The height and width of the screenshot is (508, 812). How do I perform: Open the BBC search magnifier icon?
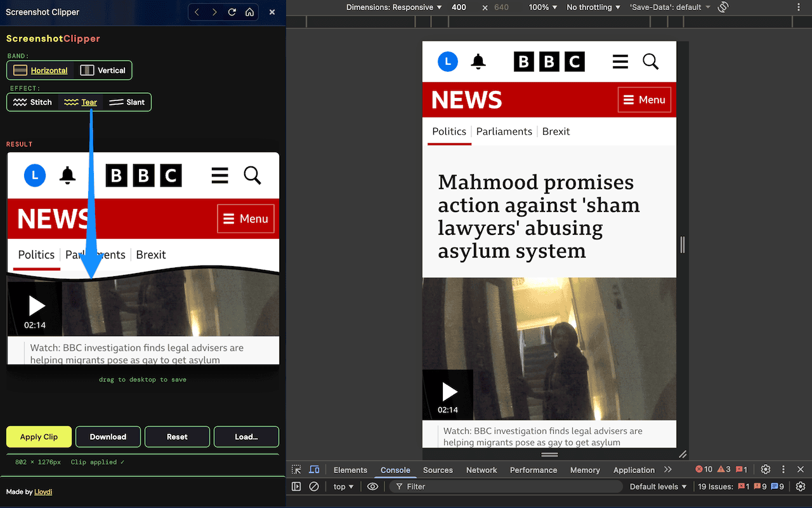(651, 62)
